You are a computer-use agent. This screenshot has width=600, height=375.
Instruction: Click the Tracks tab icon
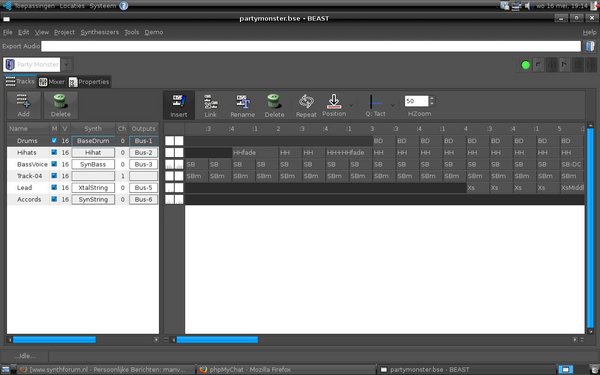[10, 81]
